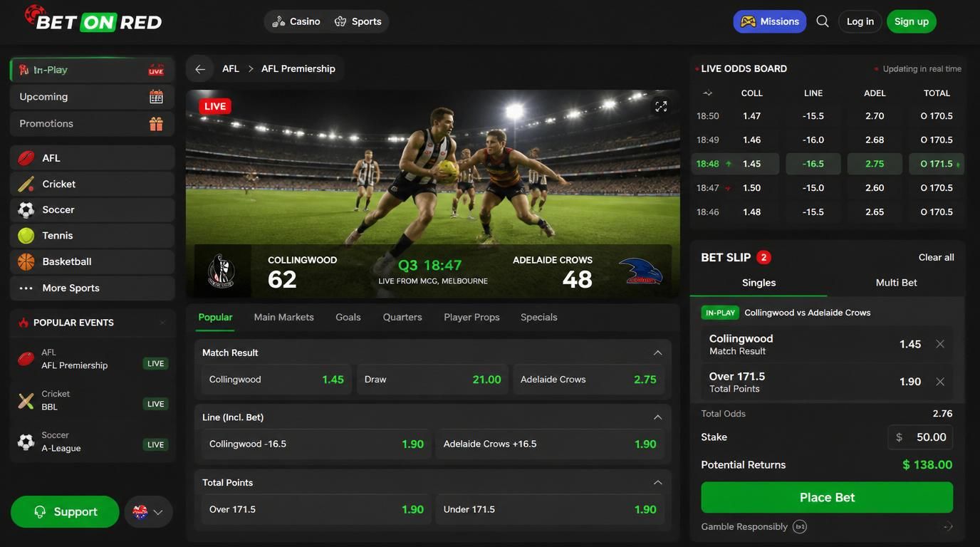Viewport: 980px width, 547px height.
Task: Click O 170.5 total at 18:46
Action: pyautogui.click(x=937, y=212)
